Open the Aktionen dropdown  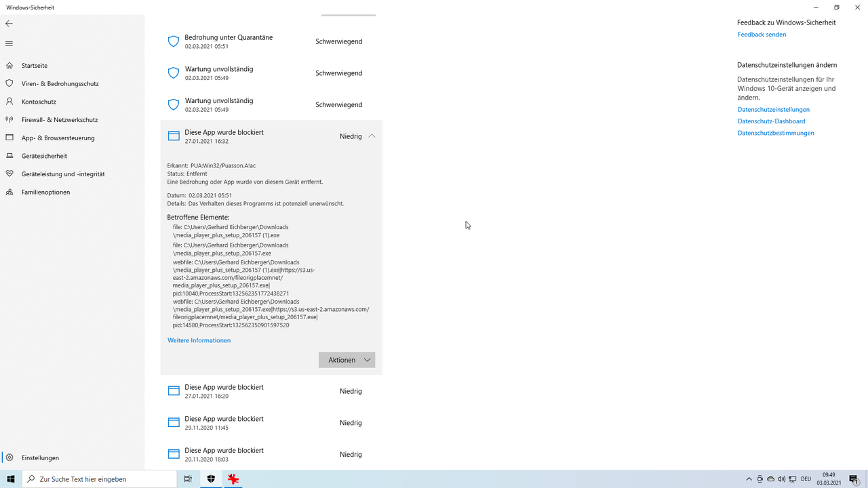[347, 360]
